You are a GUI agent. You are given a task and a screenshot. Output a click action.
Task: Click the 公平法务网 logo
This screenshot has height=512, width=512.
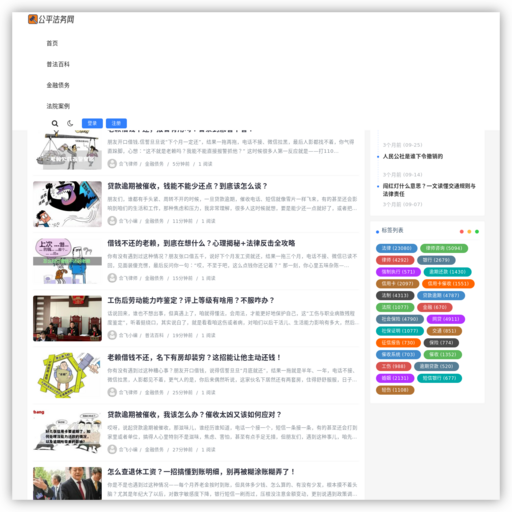(x=51, y=19)
